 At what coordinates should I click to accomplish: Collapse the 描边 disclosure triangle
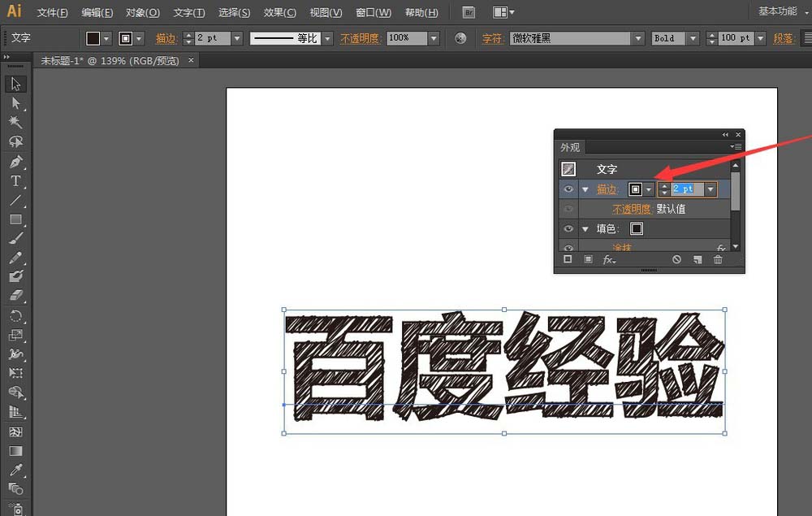point(585,189)
